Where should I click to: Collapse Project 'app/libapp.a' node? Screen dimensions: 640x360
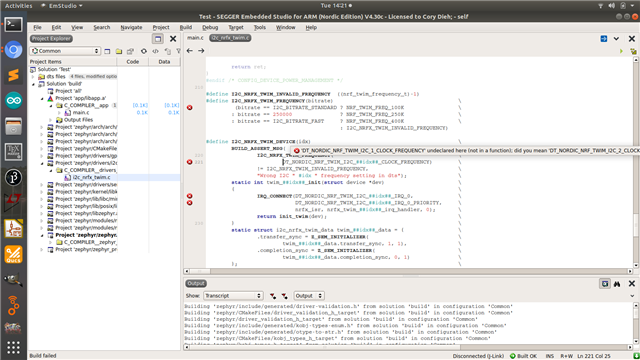(x=42, y=98)
